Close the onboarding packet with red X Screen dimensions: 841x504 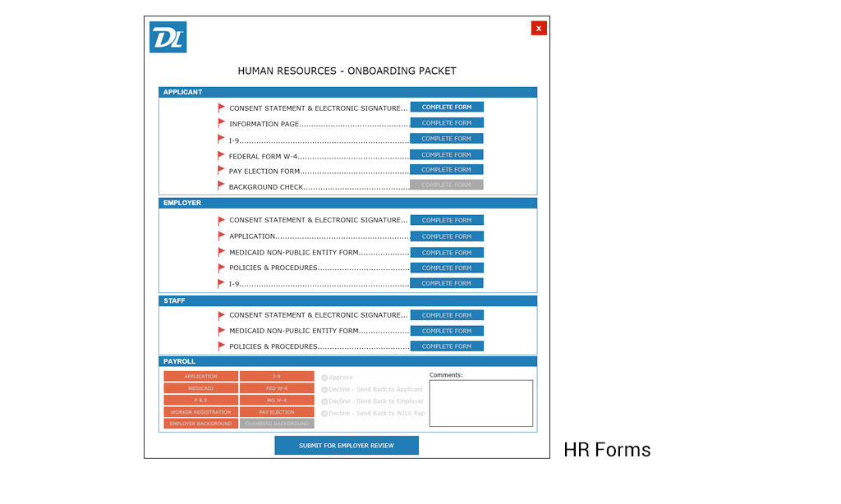[539, 29]
